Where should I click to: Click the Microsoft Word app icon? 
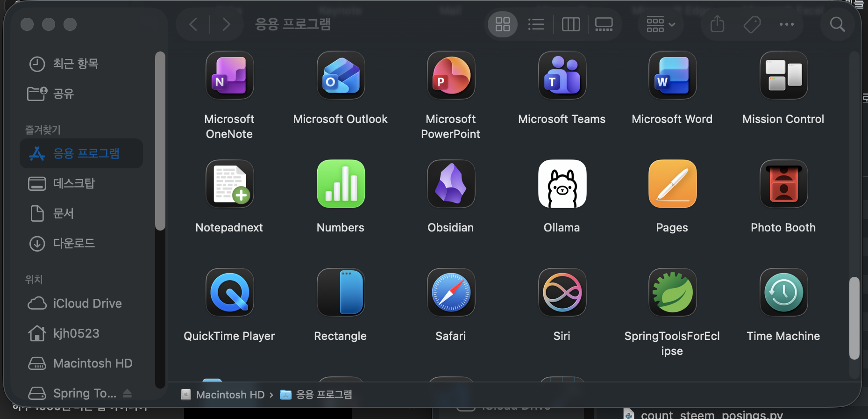[x=672, y=75]
